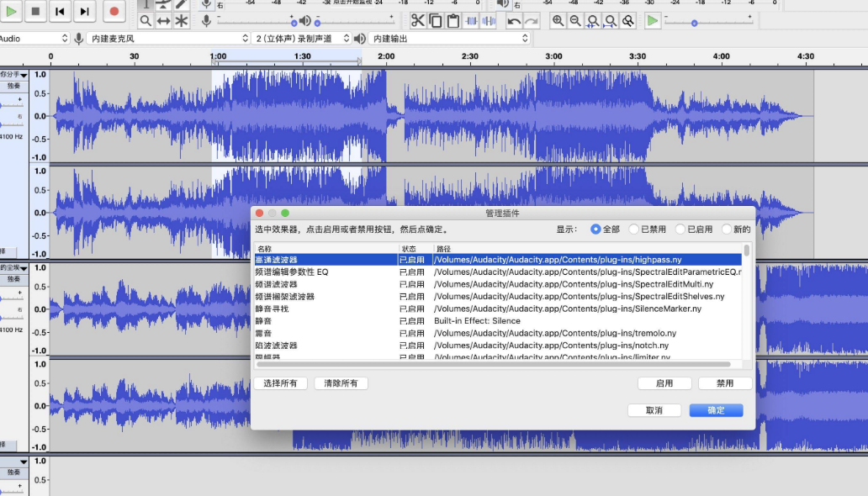Solo the first track with 独奏
This screenshot has height=496, width=868.
pos(13,86)
